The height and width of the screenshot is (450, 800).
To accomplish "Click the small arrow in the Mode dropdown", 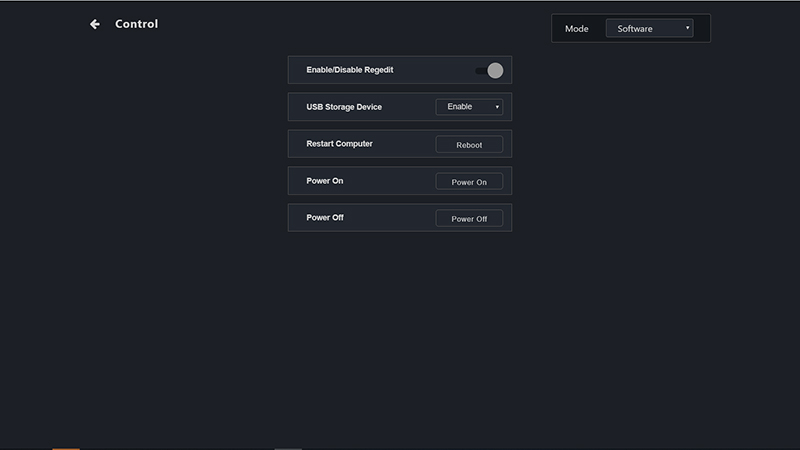I will pos(688,29).
